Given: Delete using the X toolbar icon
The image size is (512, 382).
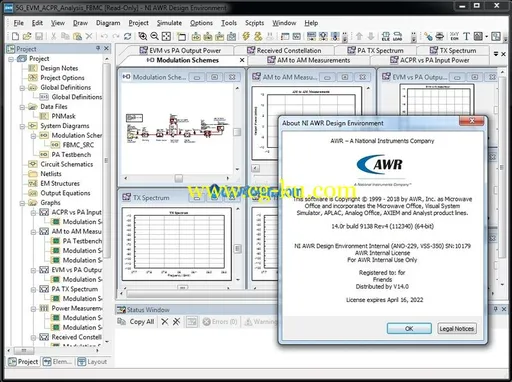Looking at the screenshot, I should click(x=89, y=36).
